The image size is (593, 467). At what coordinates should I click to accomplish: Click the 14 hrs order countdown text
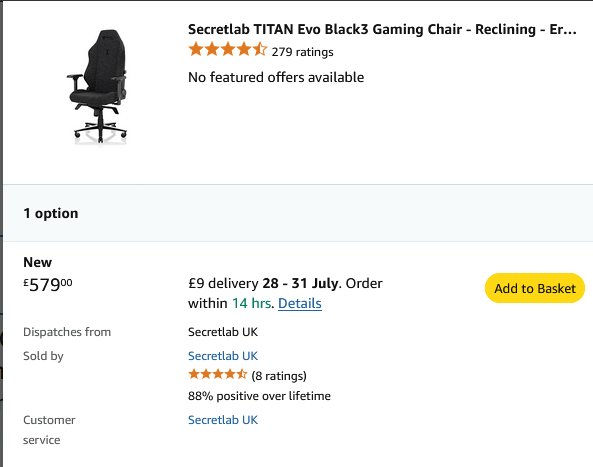251,303
